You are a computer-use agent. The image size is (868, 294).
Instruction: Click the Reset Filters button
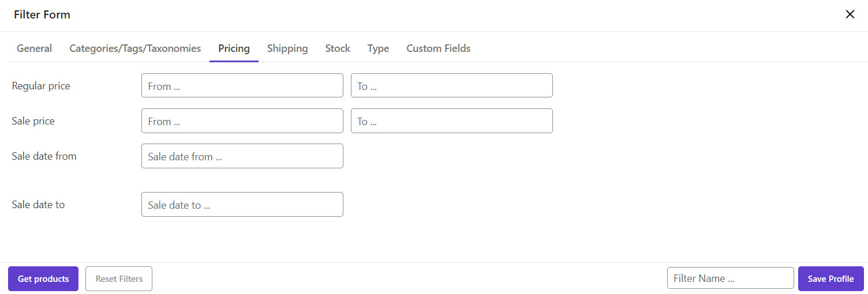coord(119,279)
